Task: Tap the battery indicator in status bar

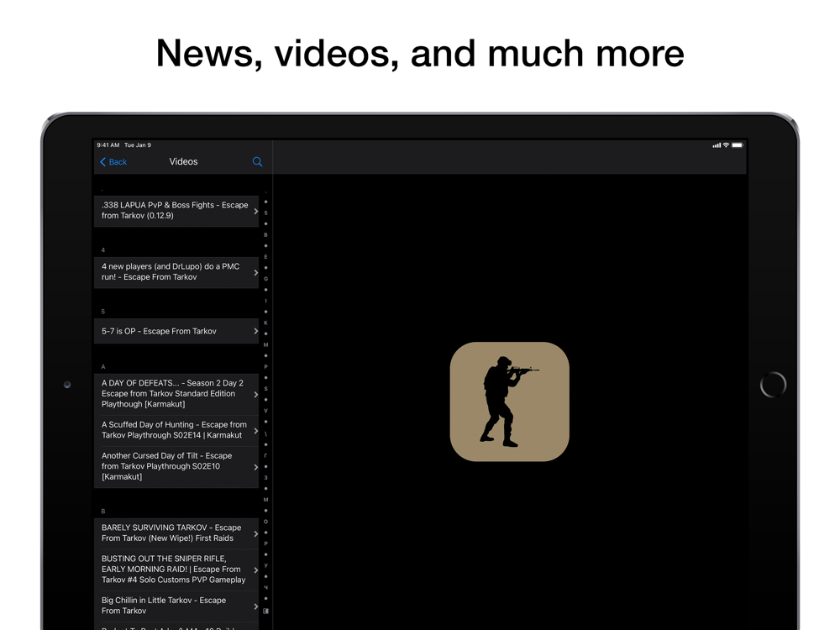Action: [738, 145]
